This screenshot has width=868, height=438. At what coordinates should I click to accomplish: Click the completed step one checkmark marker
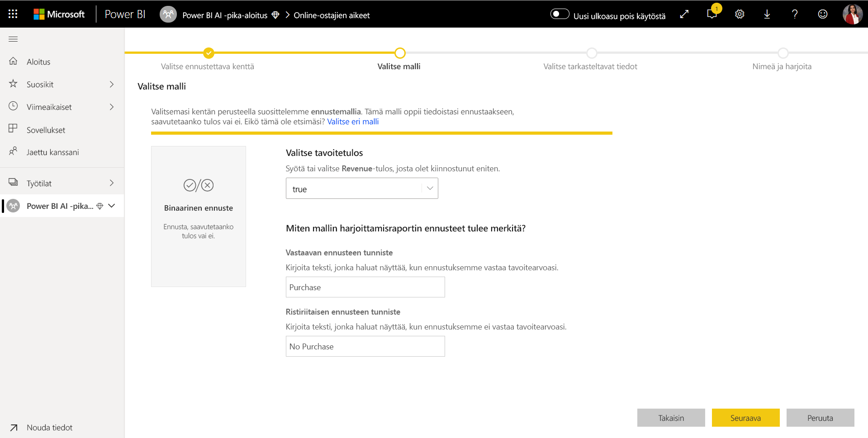[209, 53]
